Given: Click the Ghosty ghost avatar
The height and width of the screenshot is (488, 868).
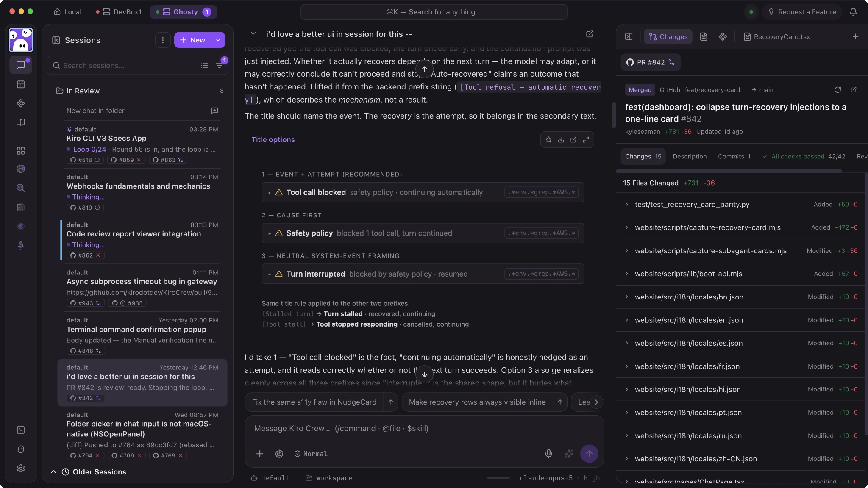Looking at the screenshot, I should 21,40.
